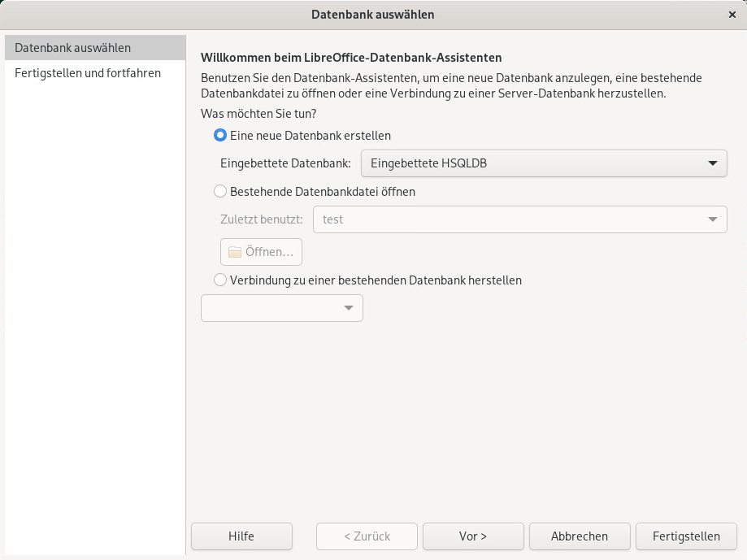Screen dimensions: 747x560
Task: Switch to 'Fertigstellen und fortfahren' step
Action: (x=88, y=73)
